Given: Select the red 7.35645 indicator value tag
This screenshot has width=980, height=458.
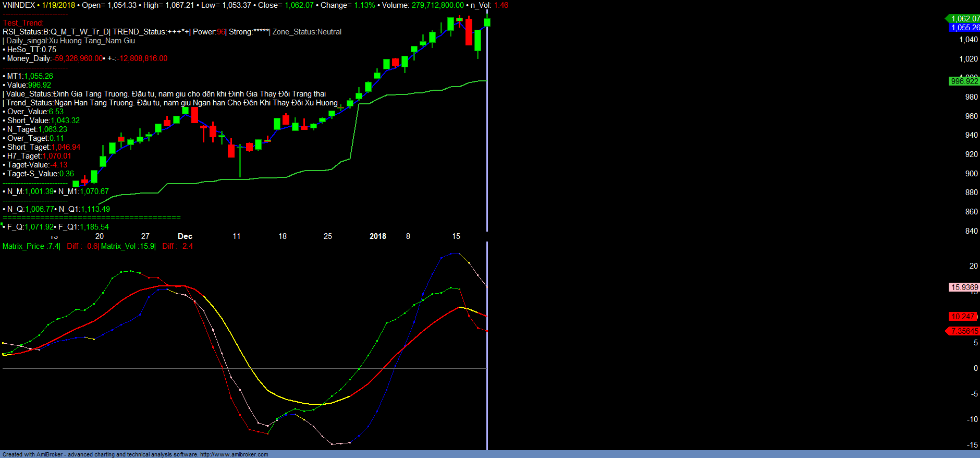Looking at the screenshot, I should (x=964, y=331).
